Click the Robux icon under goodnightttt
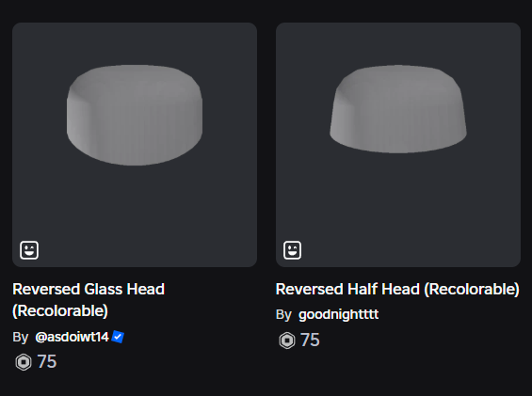 click(287, 341)
